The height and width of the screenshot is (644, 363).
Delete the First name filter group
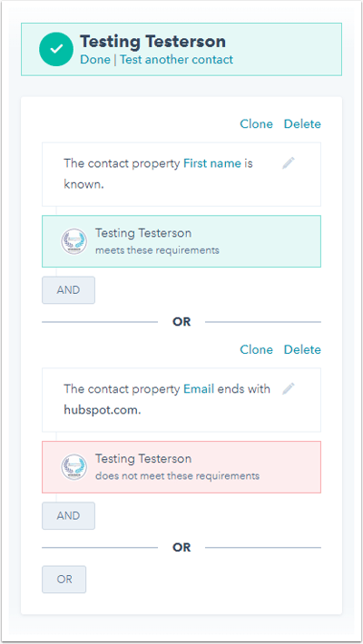tap(302, 123)
